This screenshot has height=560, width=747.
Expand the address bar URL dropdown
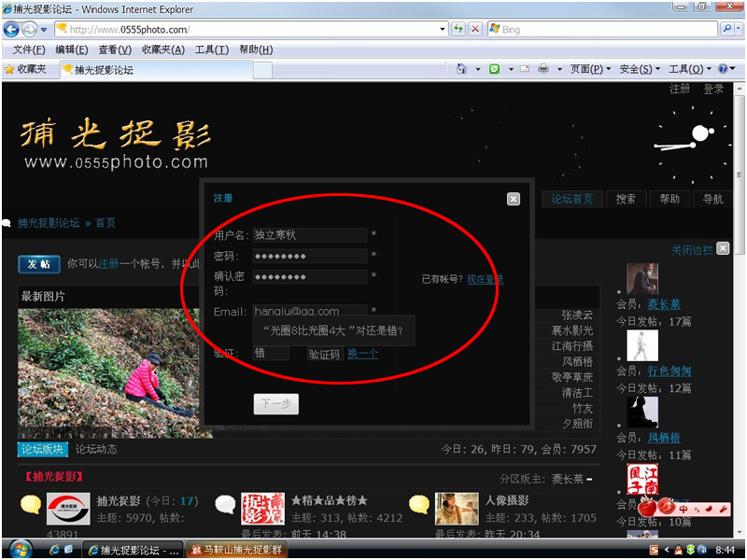coord(442,30)
